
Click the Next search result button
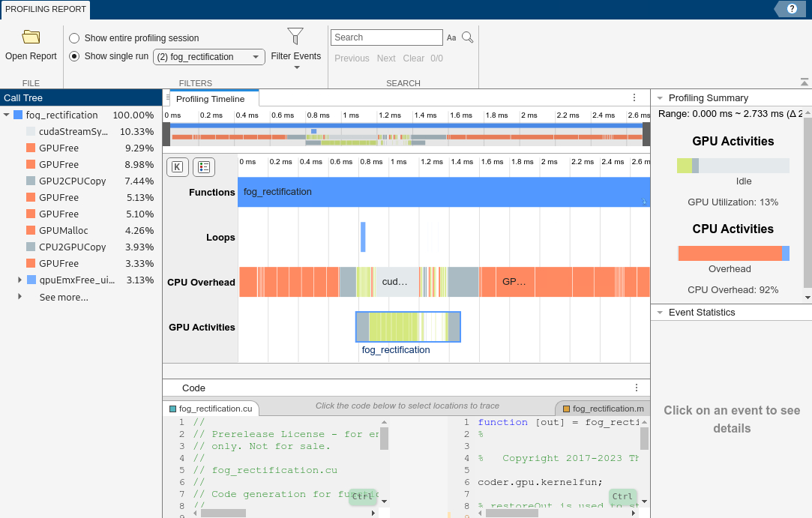coord(385,58)
